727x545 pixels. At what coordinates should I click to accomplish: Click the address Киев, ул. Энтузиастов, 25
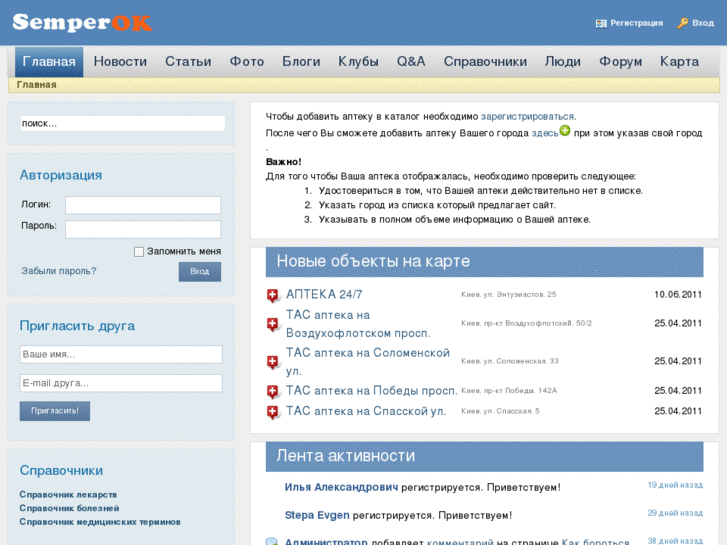click(x=509, y=295)
